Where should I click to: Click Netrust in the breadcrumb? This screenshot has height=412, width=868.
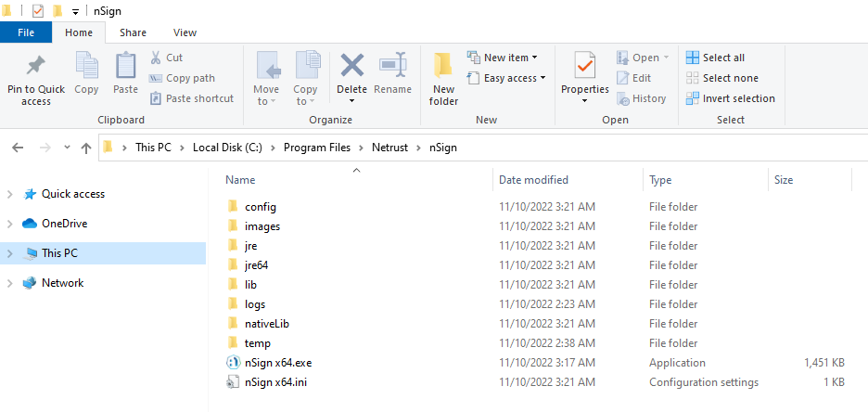click(389, 148)
